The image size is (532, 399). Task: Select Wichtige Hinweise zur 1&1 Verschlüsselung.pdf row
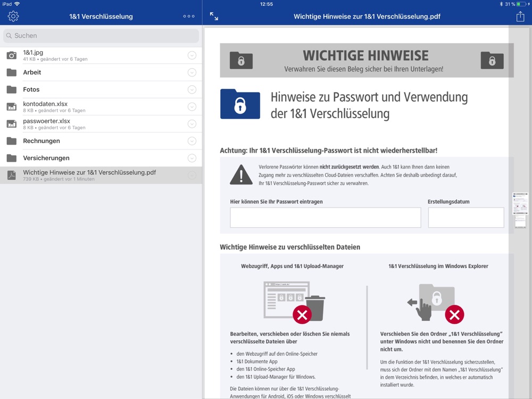[101, 175]
